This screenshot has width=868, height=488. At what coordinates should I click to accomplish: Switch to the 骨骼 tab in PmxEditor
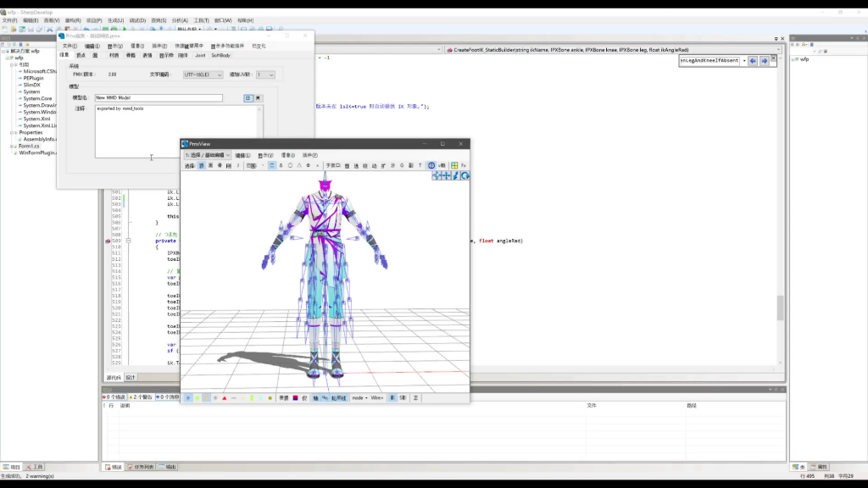click(x=131, y=55)
